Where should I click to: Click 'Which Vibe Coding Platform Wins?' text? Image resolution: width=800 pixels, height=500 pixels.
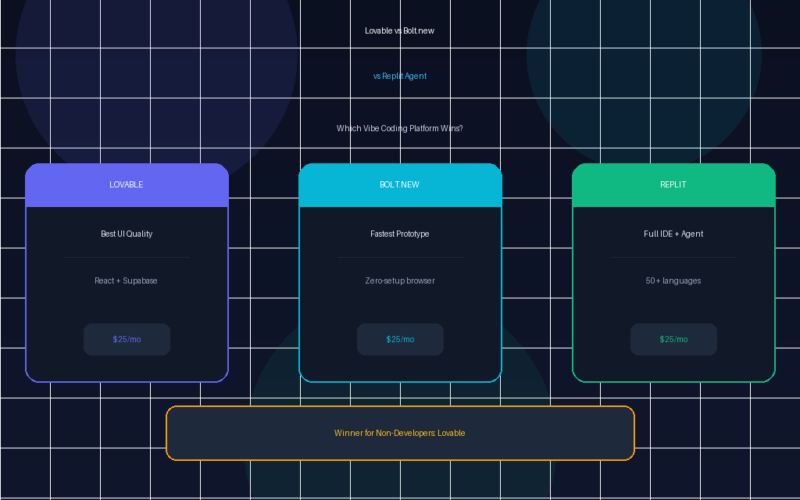pyautogui.click(x=399, y=128)
